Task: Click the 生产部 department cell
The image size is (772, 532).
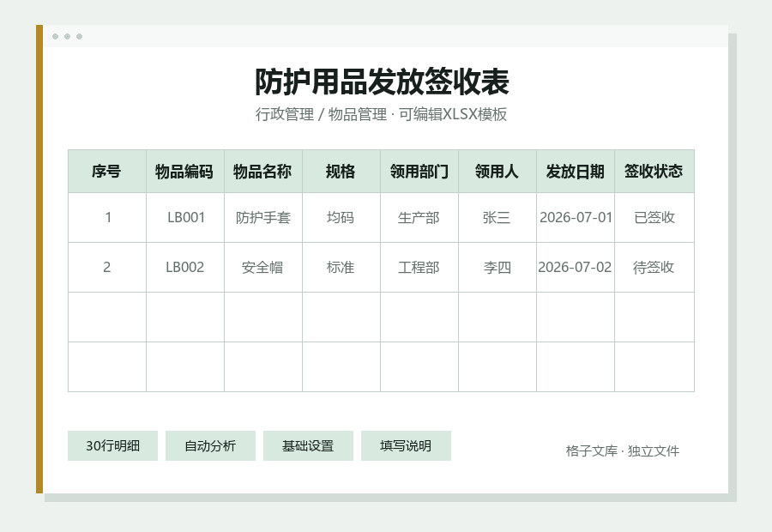Action: tap(419, 217)
